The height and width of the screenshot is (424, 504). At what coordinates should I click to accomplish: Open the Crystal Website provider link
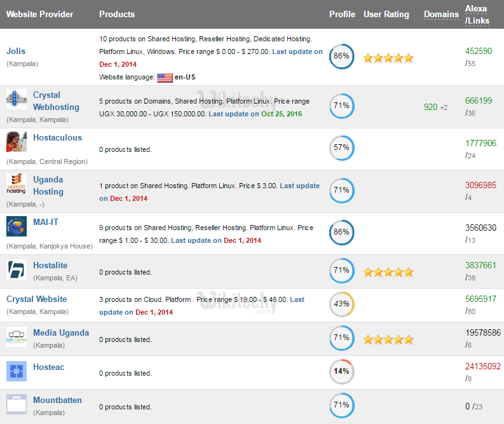point(36,299)
